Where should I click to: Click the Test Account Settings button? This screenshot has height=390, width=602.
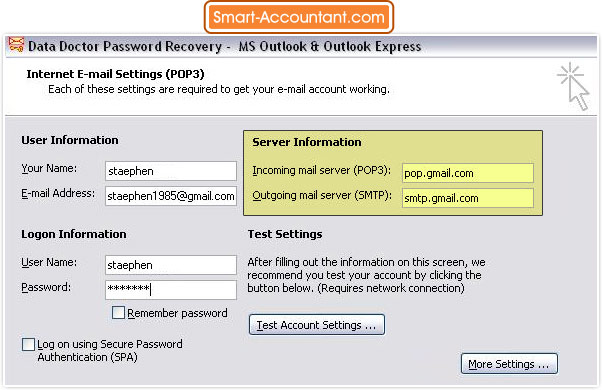(317, 325)
